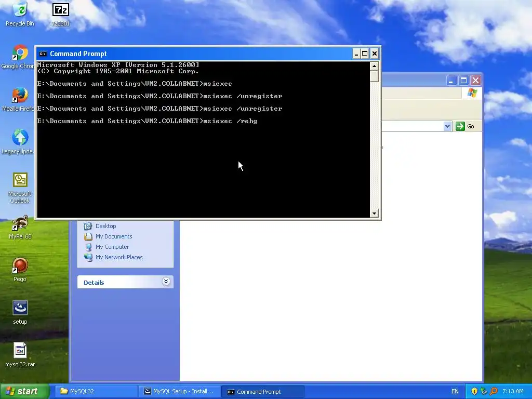532x399 pixels.
Task: Switch to MySQL32 taskbar window
Action: (x=96, y=391)
